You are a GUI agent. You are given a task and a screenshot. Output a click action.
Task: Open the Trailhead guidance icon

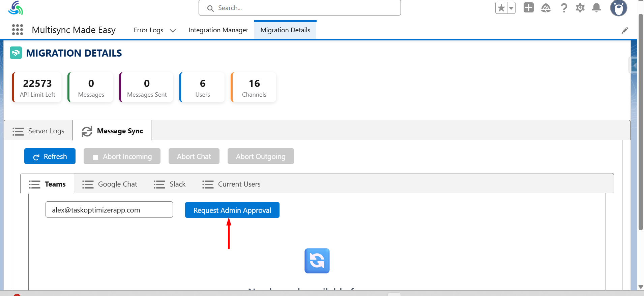(546, 8)
